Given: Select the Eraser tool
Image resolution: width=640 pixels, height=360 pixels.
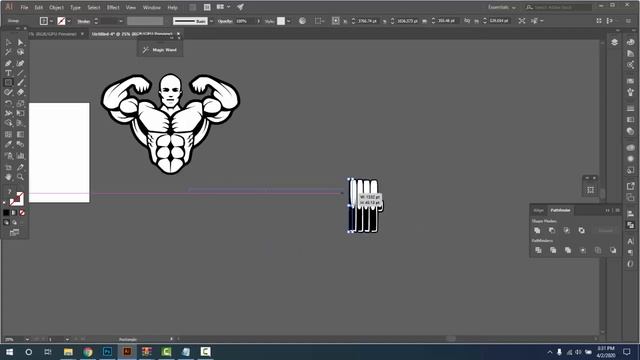Looking at the screenshot, I should pos(20,93).
